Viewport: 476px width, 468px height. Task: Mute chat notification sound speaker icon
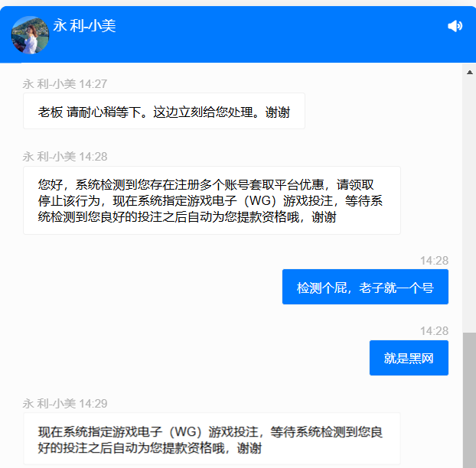(455, 26)
